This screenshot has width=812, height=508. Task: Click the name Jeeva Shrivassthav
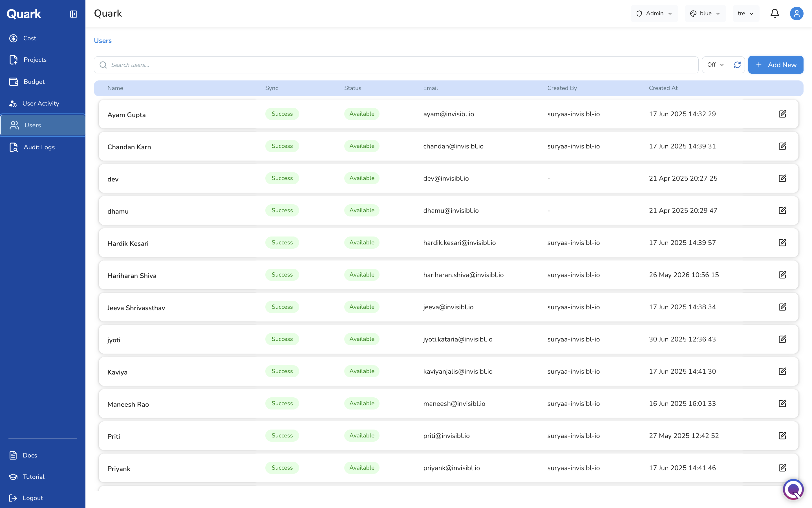136,308
